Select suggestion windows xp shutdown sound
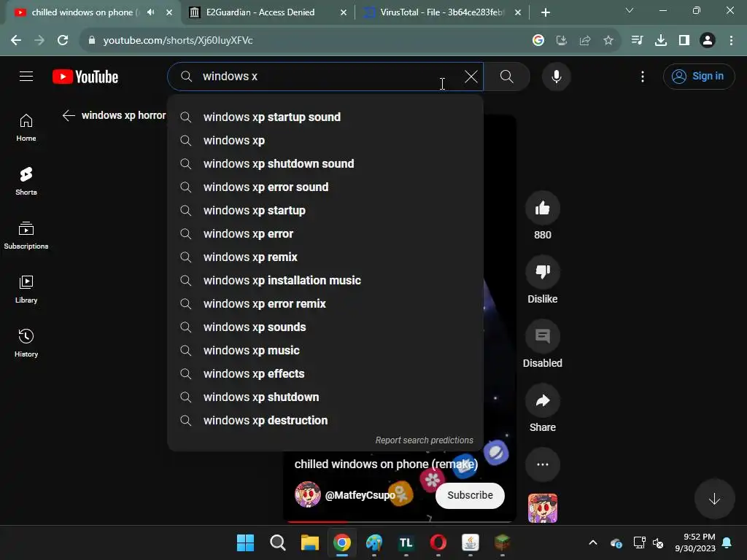Screen dimensions: 747x560 pyautogui.click(x=325, y=164)
